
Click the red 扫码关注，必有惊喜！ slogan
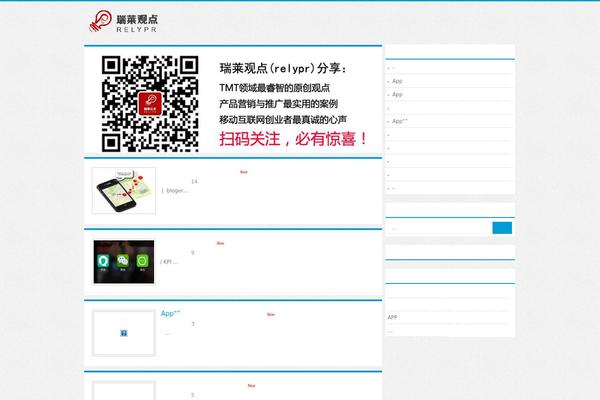[x=293, y=139]
